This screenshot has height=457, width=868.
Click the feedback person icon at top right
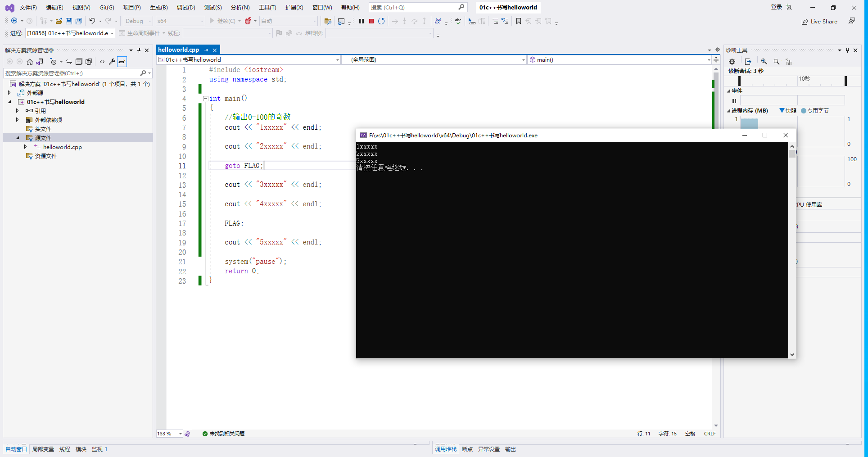[x=852, y=21]
